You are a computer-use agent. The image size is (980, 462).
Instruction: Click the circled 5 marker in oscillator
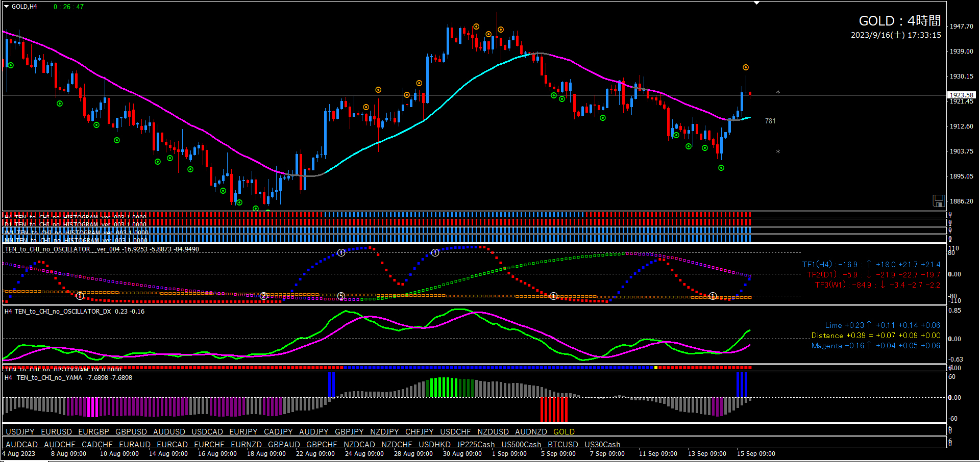coord(341,296)
